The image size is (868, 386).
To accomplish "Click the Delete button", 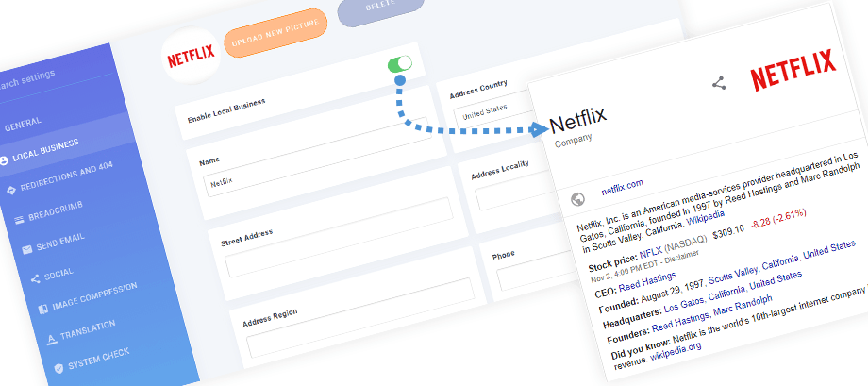I will click(x=380, y=8).
